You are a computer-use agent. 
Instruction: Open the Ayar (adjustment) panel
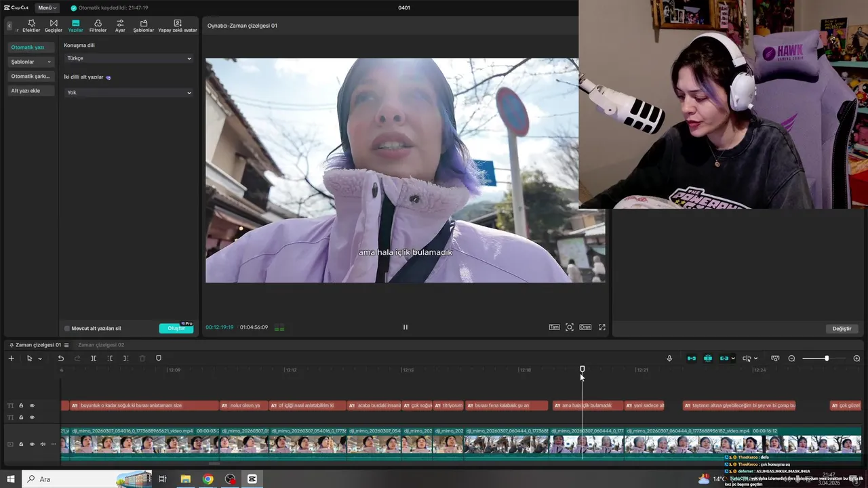pos(120,26)
